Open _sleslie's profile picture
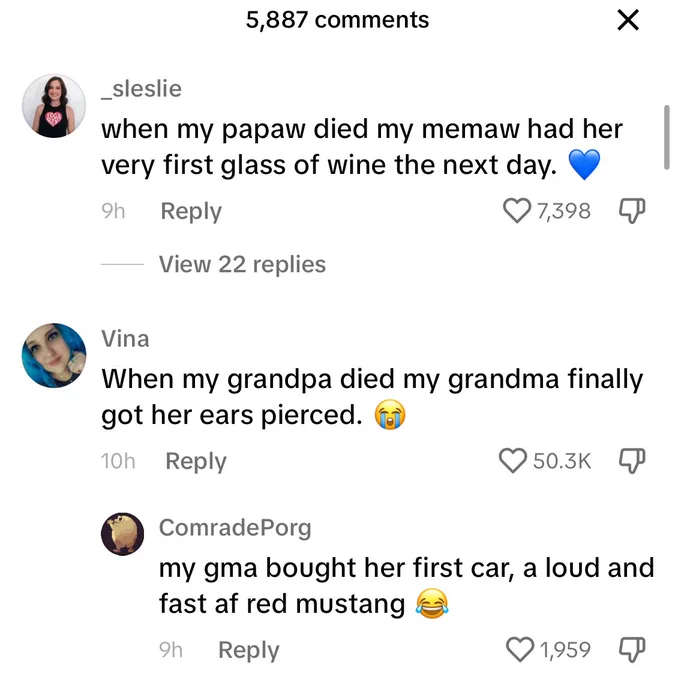 click(54, 106)
